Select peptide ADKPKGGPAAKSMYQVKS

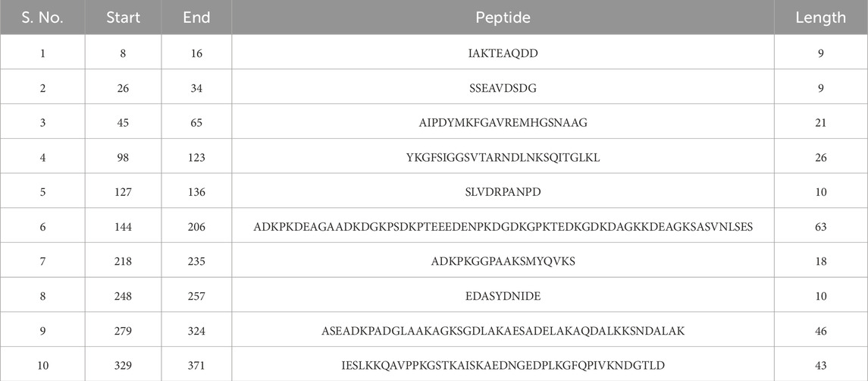[503, 261]
